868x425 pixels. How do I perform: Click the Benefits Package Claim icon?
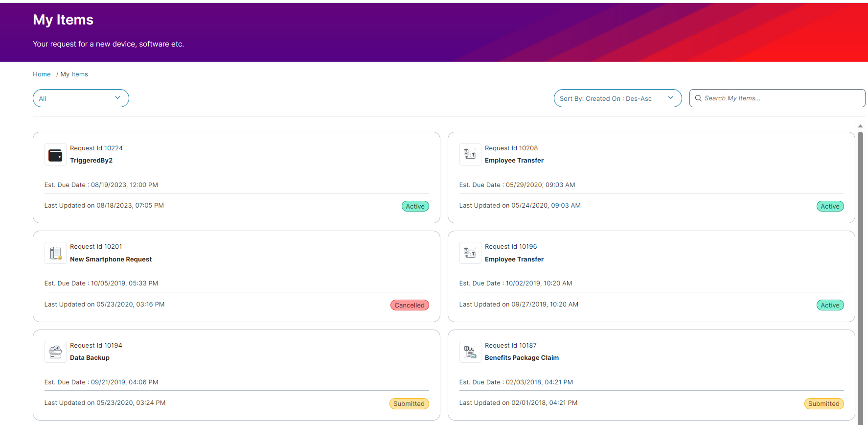(470, 352)
